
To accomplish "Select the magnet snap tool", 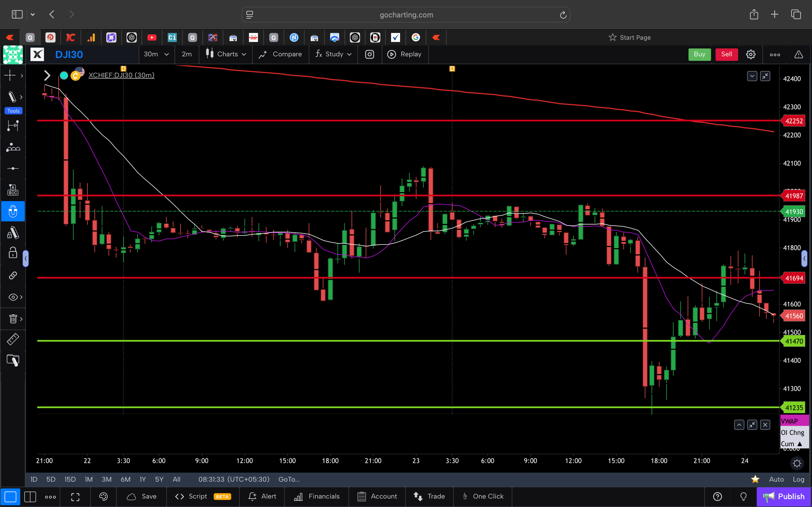I will [13, 211].
